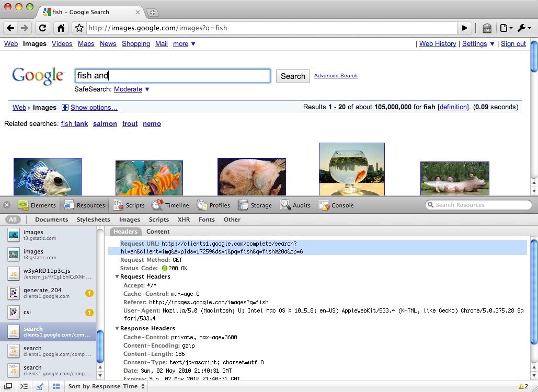538x392 pixels.
Task: Filter resources by Stylesheets
Action: [93, 220]
